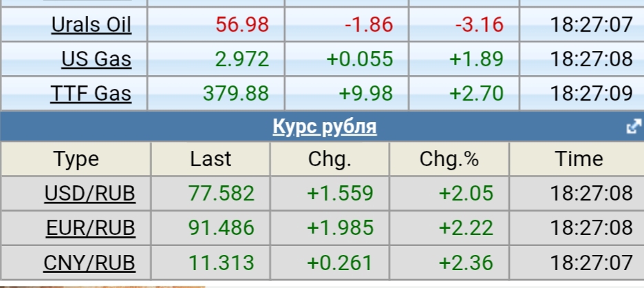The width and height of the screenshot is (644, 288).
Task: Open the TTF Gas quote link
Action: [91, 93]
